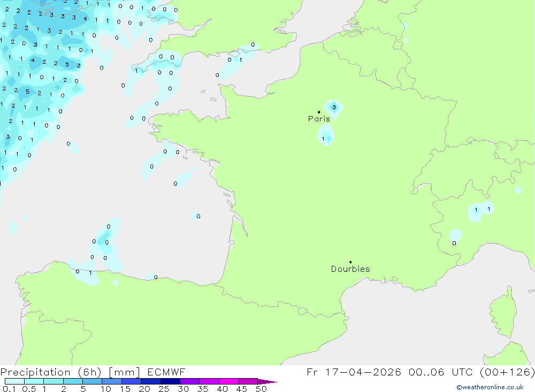Pick the 10–15 mm legend swatch

point(112,381)
